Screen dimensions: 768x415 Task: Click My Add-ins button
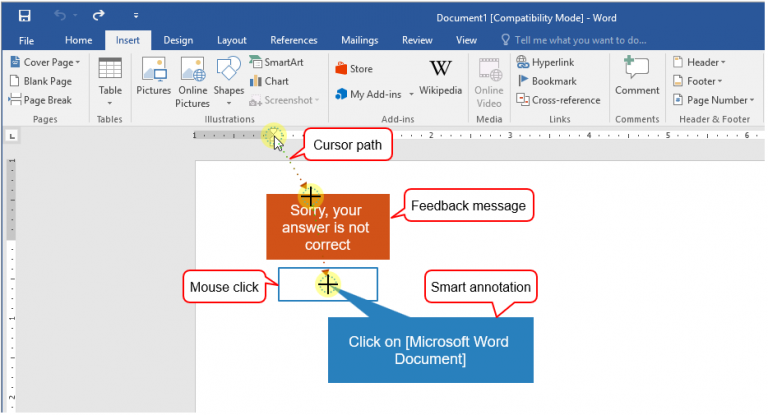pos(368,94)
